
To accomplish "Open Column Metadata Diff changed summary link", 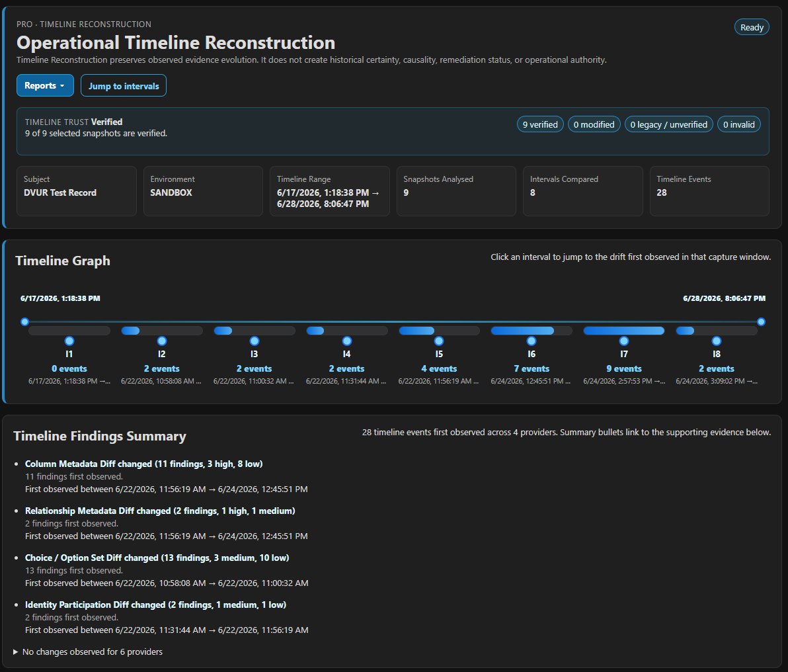I will click(x=143, y=464).
